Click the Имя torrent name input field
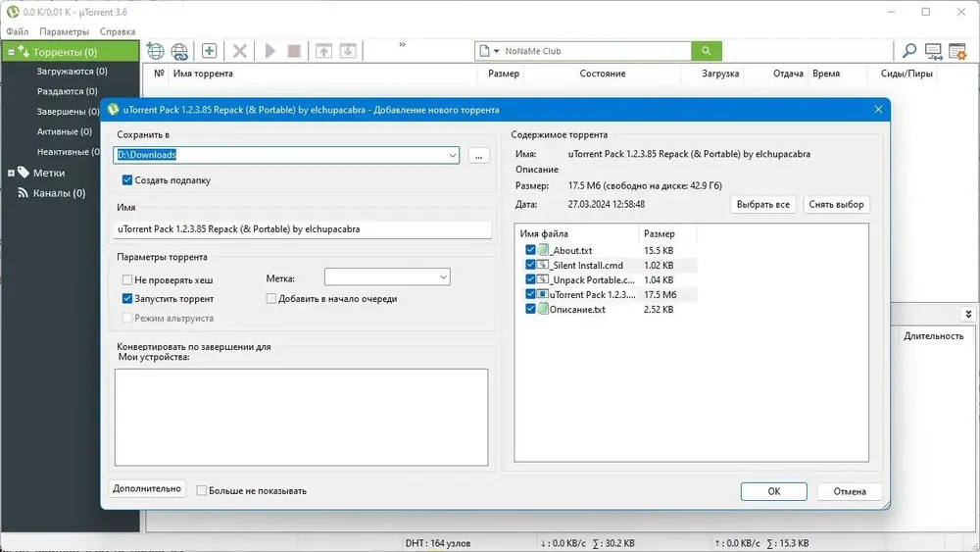 [303, 228]
